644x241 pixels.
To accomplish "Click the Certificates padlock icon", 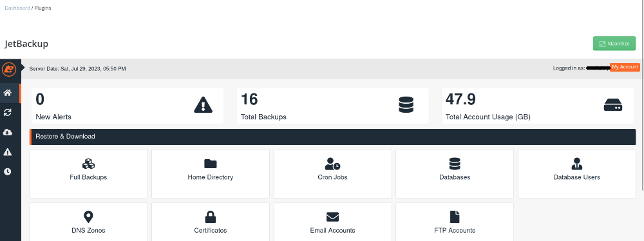I will point(211,217).
